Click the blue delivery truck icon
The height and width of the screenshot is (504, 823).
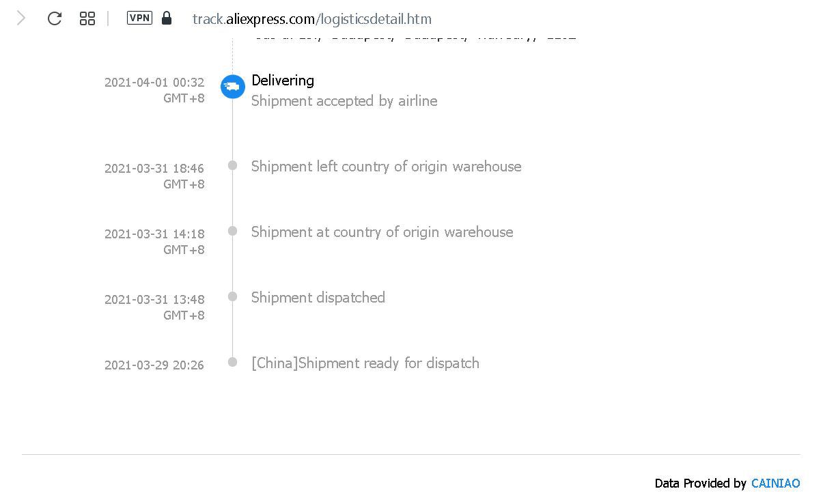point(232,87)
